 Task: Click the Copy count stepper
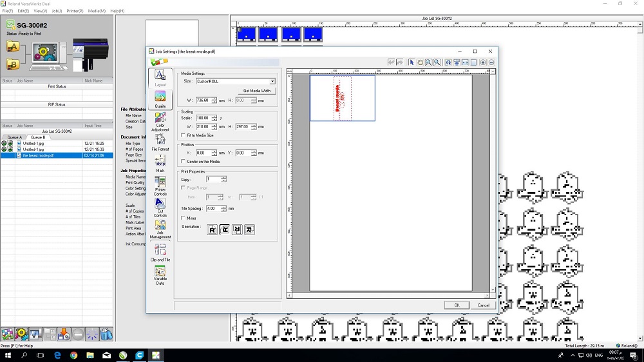point(223,180)
